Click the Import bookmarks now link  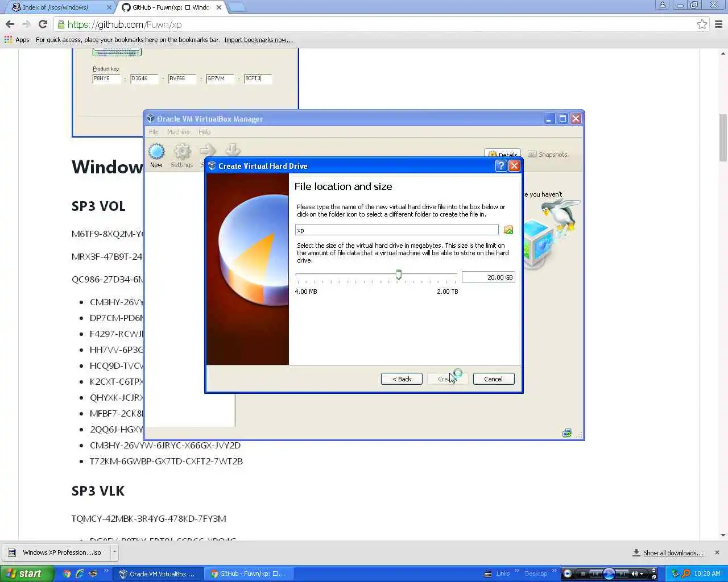(x=258, y=40)
